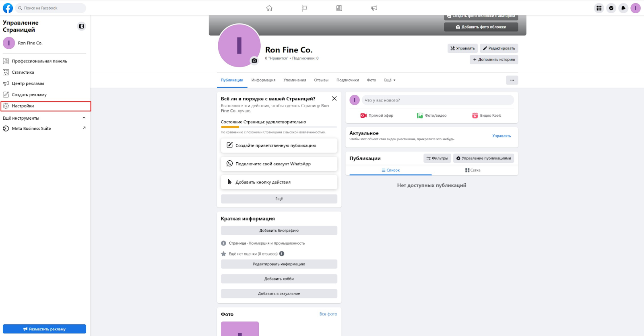This screenshot has height=336, width=644.
Task: Switch to Информация tab
Action: pos(263,80)
